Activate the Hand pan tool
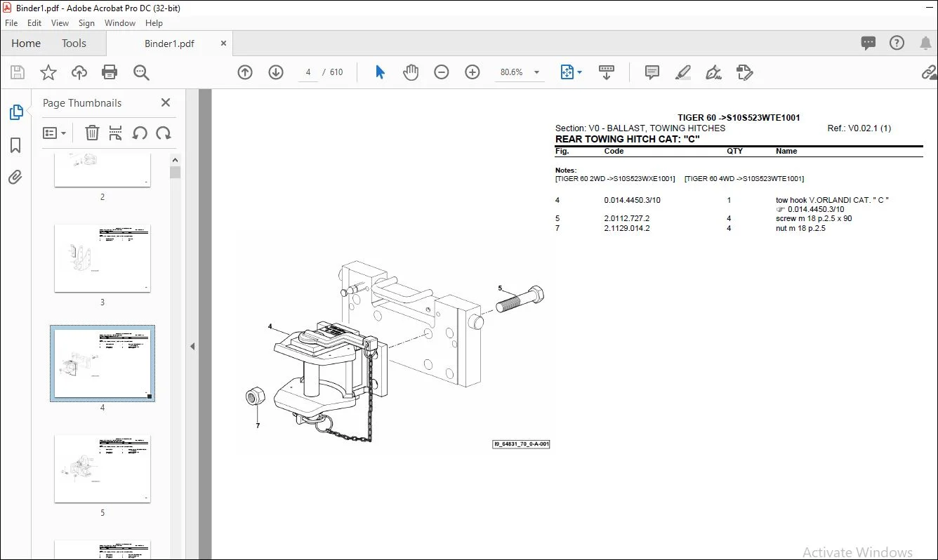Viewport: 938px width, 560px height. pyautogui.click(x=411, y=72)
